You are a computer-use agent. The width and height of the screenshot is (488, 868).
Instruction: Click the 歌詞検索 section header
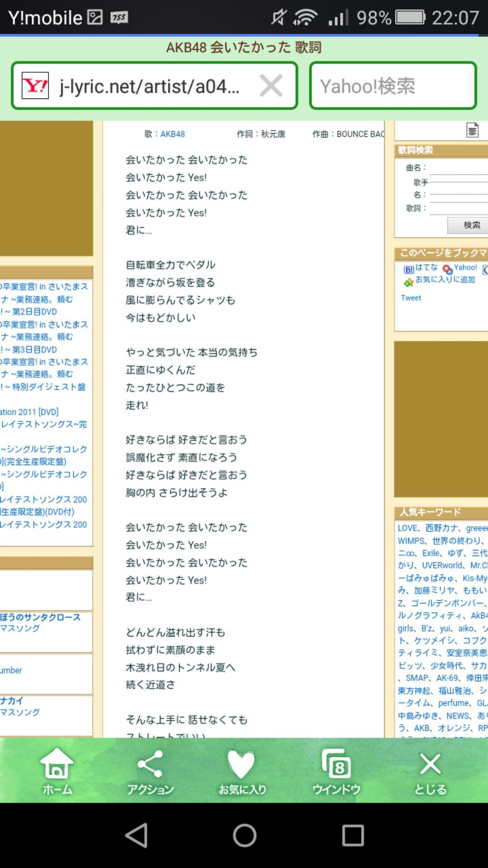click(x=441, y=150)
